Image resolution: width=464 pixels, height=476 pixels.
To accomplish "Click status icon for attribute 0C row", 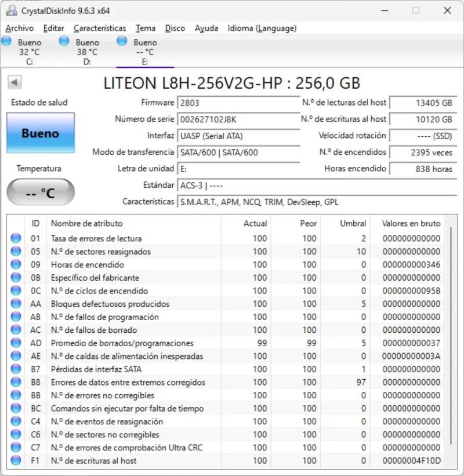I will 16,290.
